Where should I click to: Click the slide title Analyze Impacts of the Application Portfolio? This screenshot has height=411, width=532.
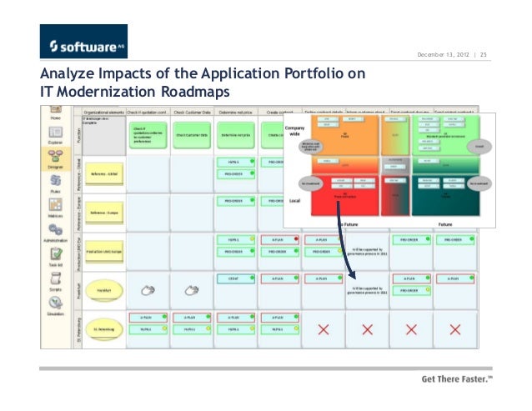coord(203,82)
